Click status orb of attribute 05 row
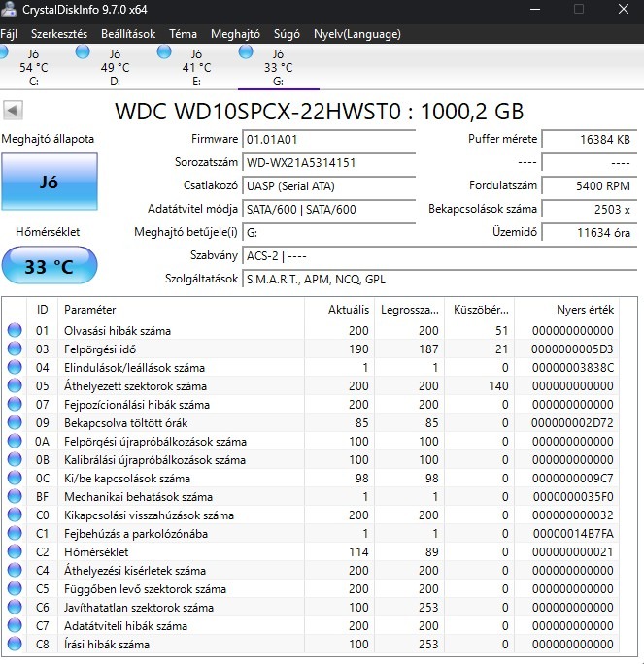The height and width of the screenshot is (664, 644). coord(15,385)
